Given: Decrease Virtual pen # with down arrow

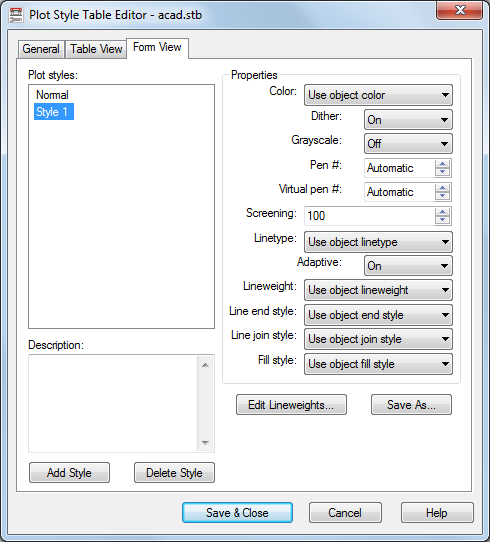Looking at the screenshot, I should 442,196.
